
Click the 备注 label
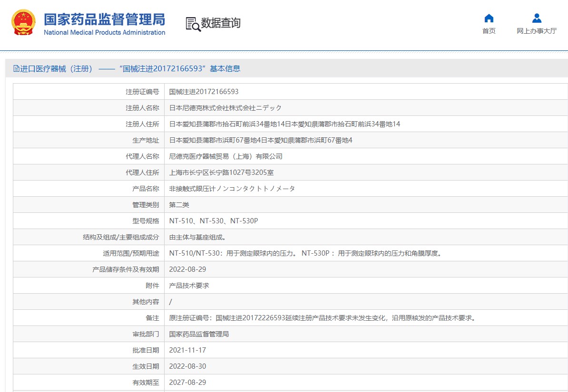pos(153,318)
